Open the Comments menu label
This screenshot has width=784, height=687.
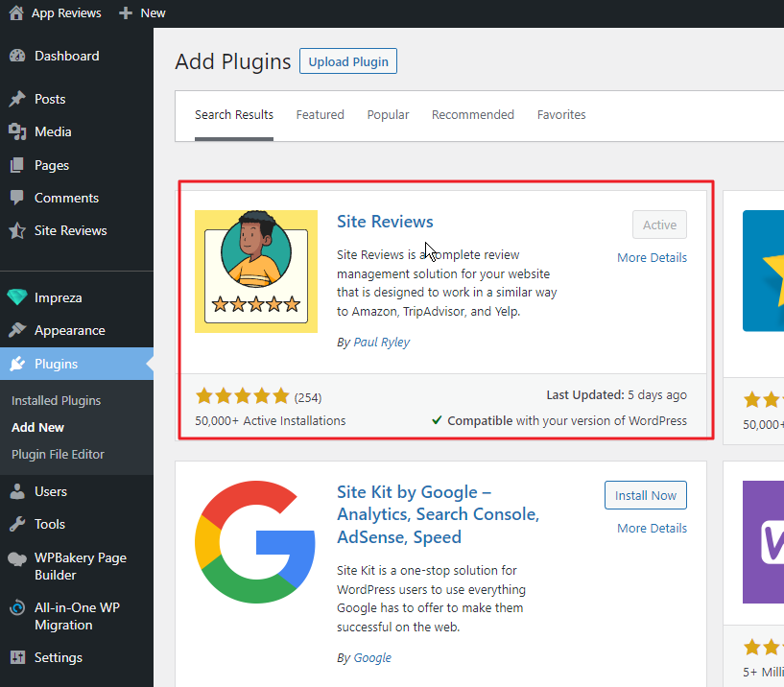pos(67,198)
